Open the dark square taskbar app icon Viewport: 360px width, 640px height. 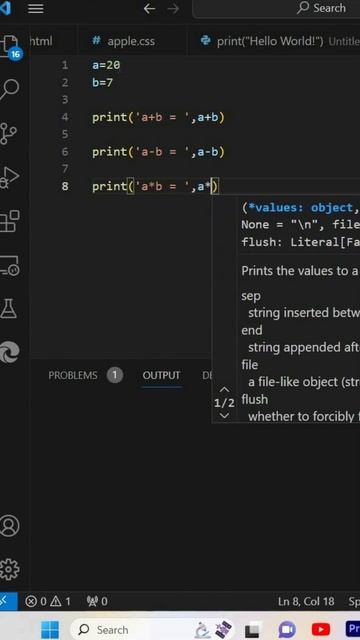click(x=252, y=631)
